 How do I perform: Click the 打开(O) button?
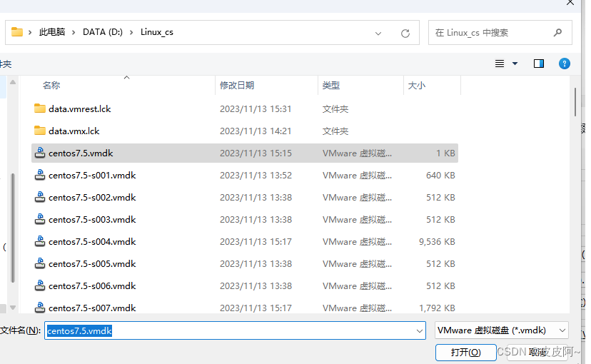pos(465,353)
